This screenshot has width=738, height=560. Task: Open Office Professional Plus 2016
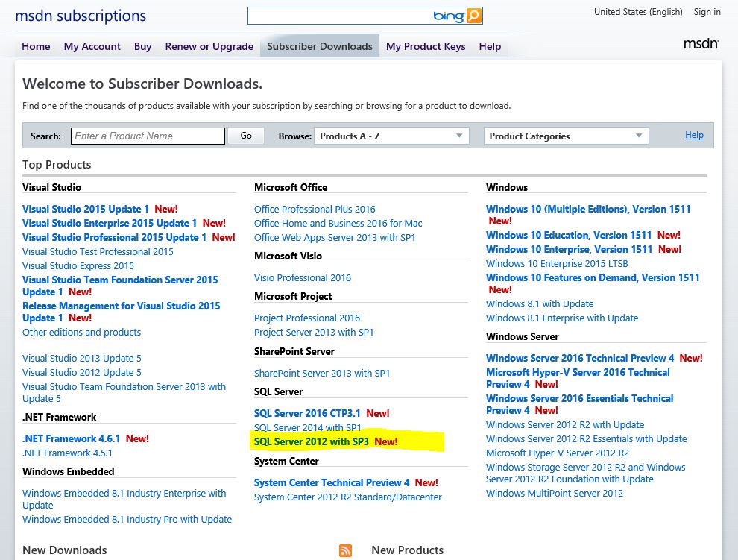point(315,209)
